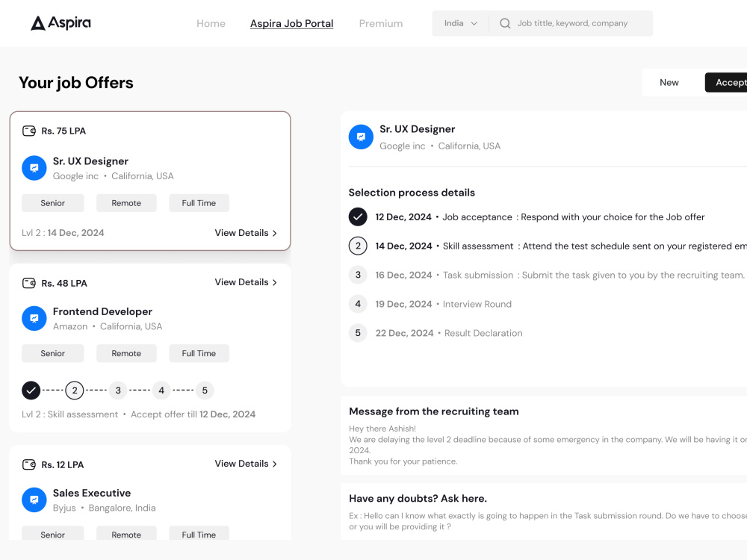Image resolution: width=747 pixels, height=560 pixels.
Task: Click '12 Dec, 2024' Job acceptance date
Action: tap(403, 217)
